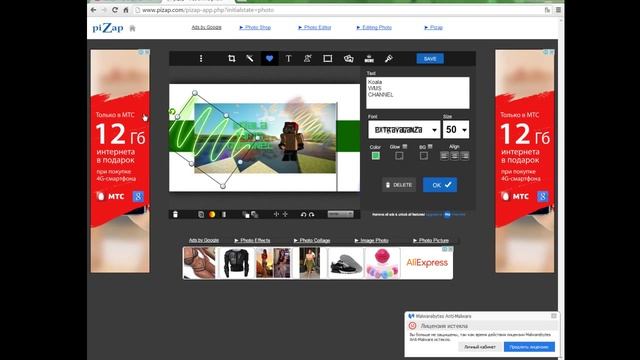Select the paint brush tool
Image resolution: width=640 pixels, height=360 pixels.
click(389, 59)
